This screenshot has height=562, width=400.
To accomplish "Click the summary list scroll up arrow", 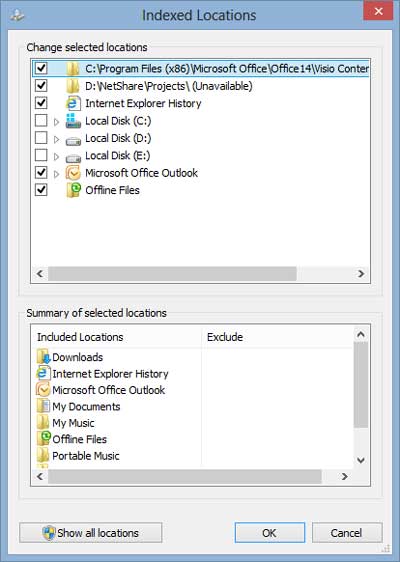I will [x=361, y=334].
